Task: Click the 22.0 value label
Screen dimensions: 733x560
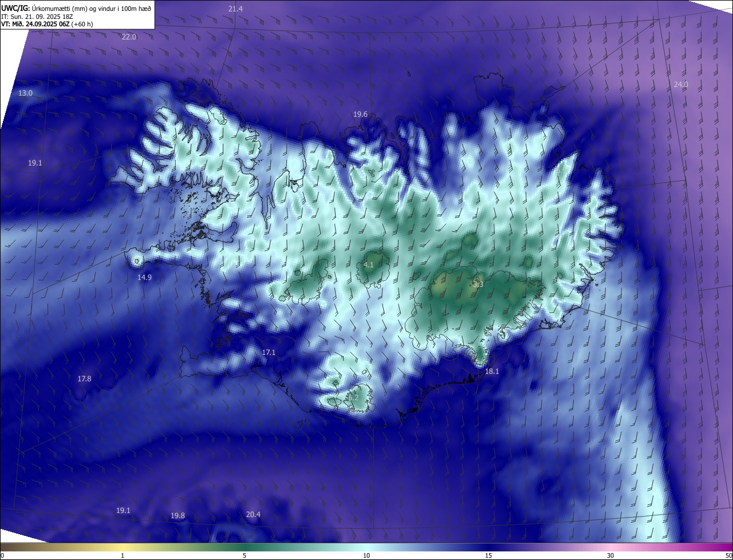Action: [129, 37]
